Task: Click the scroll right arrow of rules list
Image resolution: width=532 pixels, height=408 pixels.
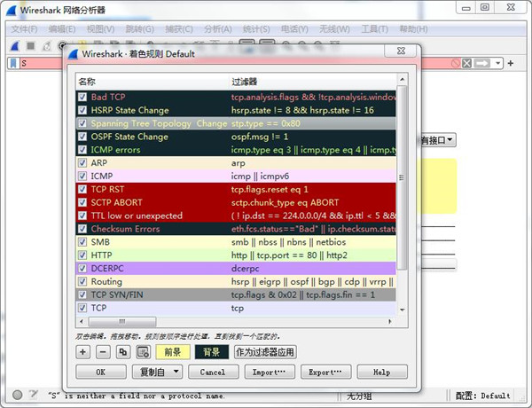Action: click(390, 321)
